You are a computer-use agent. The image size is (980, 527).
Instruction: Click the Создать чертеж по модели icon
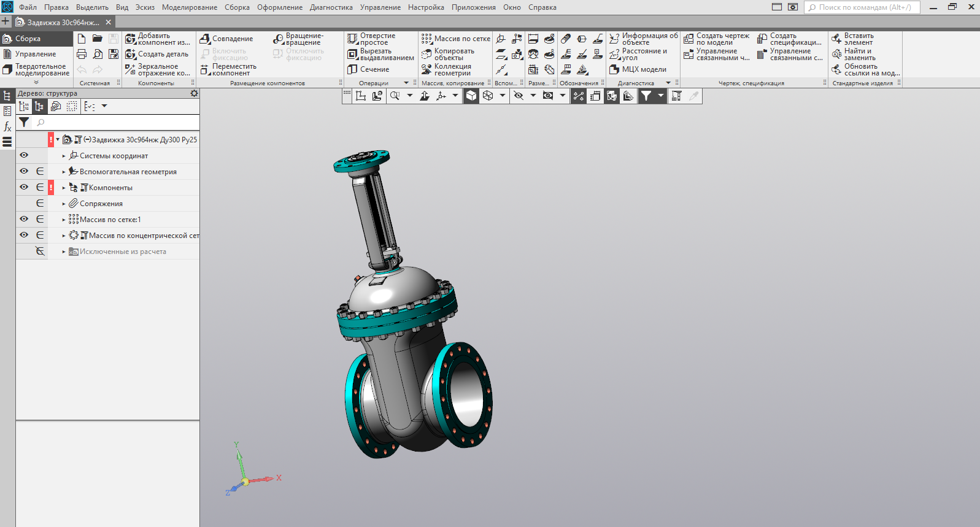pyautogui.click(x=689, y=39)
